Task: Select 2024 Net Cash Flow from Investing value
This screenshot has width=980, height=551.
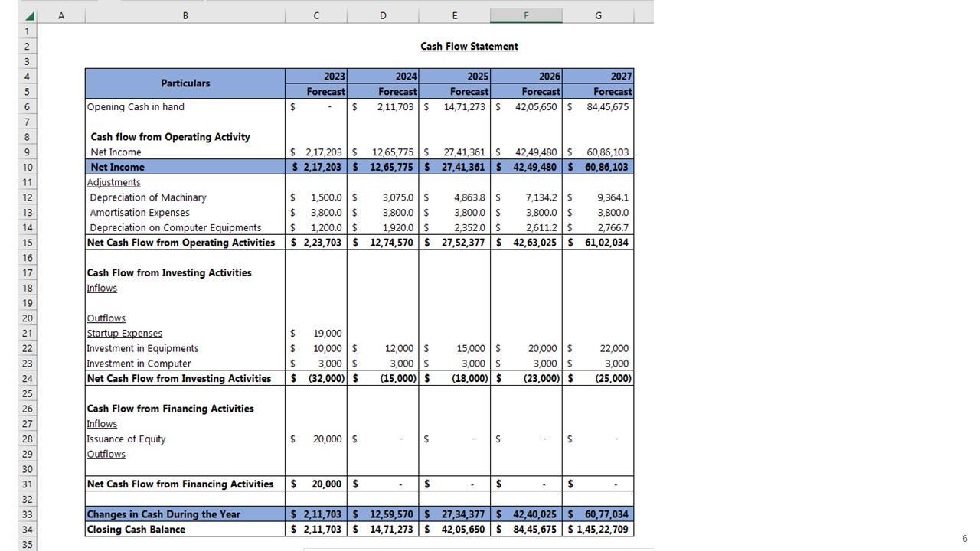Action: (x=383, y=379)
